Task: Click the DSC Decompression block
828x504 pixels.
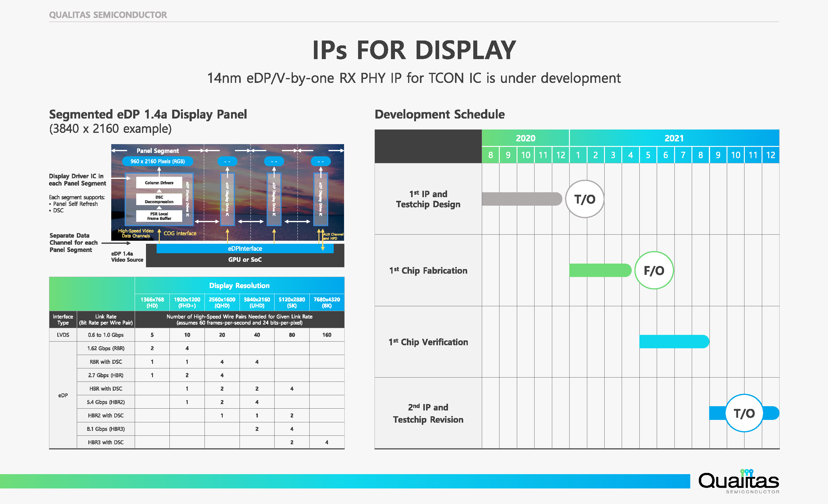Action: [159, 199]
